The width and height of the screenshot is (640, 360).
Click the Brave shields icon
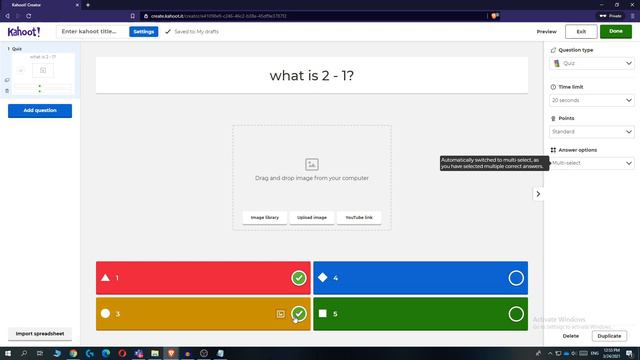[494, 16]
